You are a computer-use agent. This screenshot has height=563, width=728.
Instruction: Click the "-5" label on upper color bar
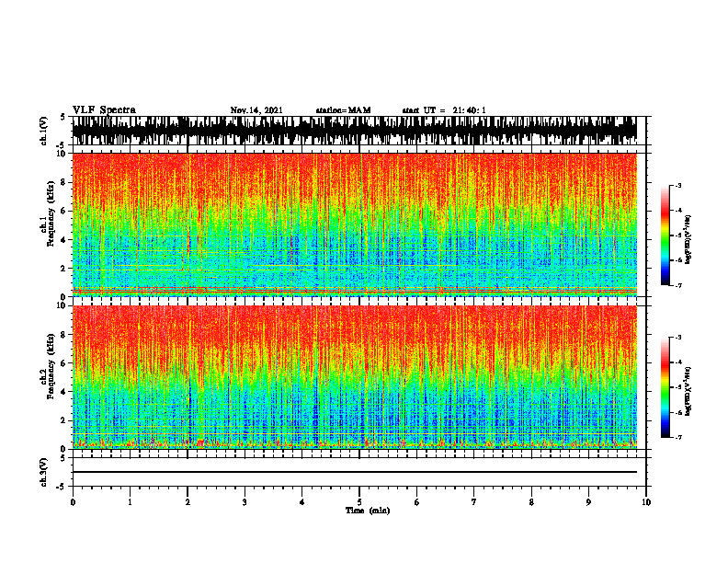[x=678, y=236]
